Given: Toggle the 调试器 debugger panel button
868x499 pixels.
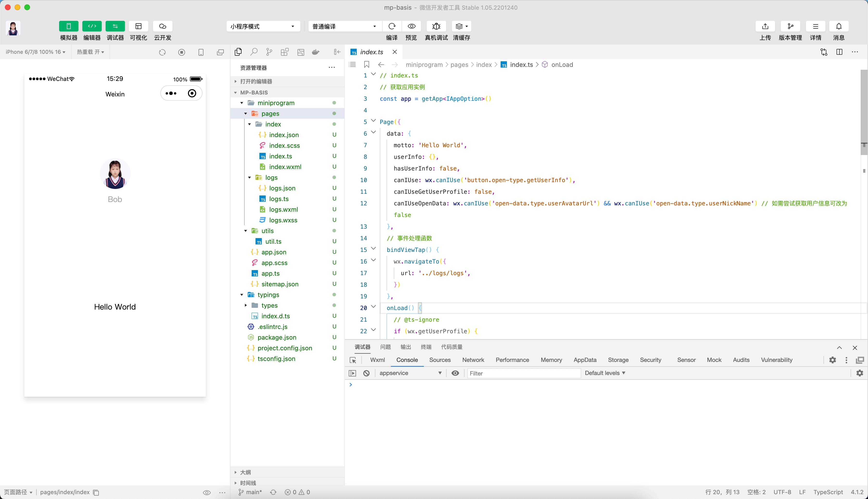Looking at the screenshot, I should click(115, 26).
